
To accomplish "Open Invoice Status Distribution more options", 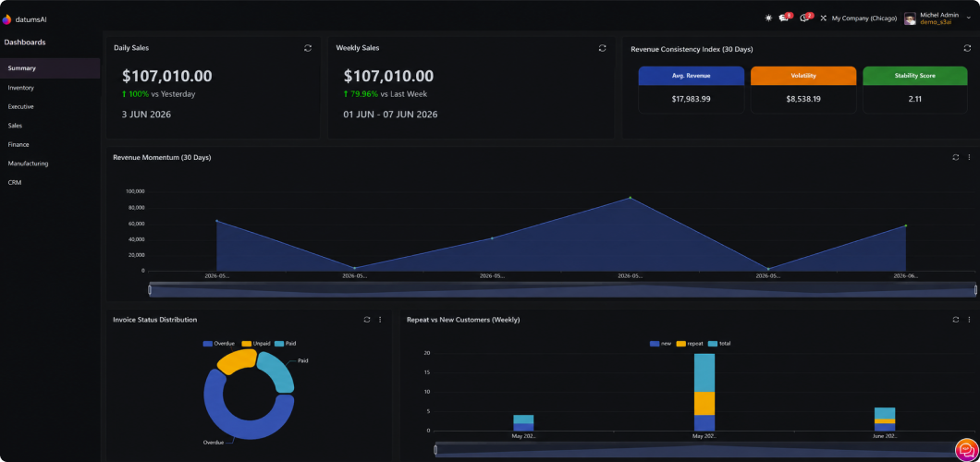I will 380,320.
